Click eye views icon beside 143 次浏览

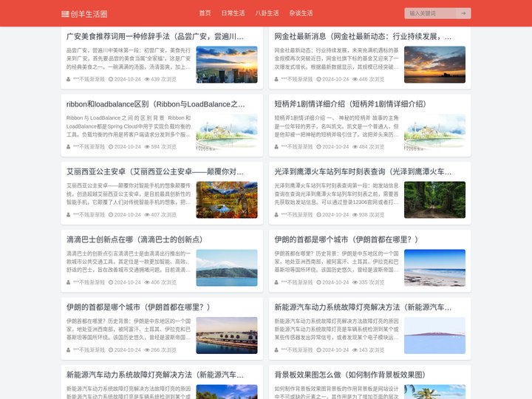(355, 349)
